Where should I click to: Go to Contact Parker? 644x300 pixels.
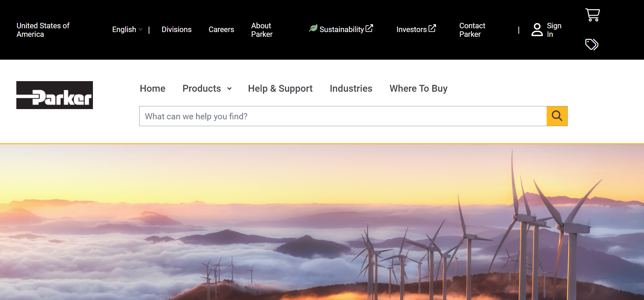(472, 30)
